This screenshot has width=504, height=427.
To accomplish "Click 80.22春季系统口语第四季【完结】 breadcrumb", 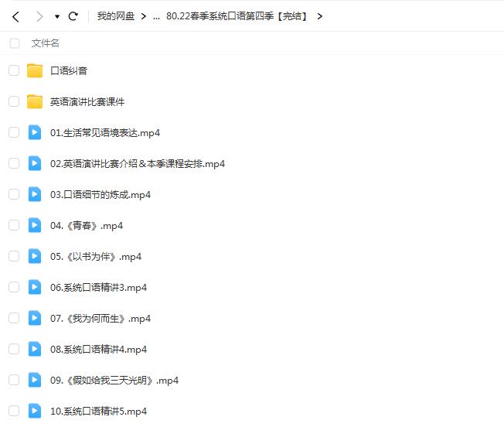I will [237, 16].
